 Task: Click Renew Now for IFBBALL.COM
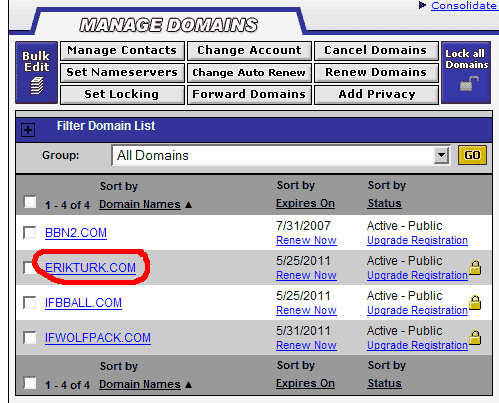point(306,310)
